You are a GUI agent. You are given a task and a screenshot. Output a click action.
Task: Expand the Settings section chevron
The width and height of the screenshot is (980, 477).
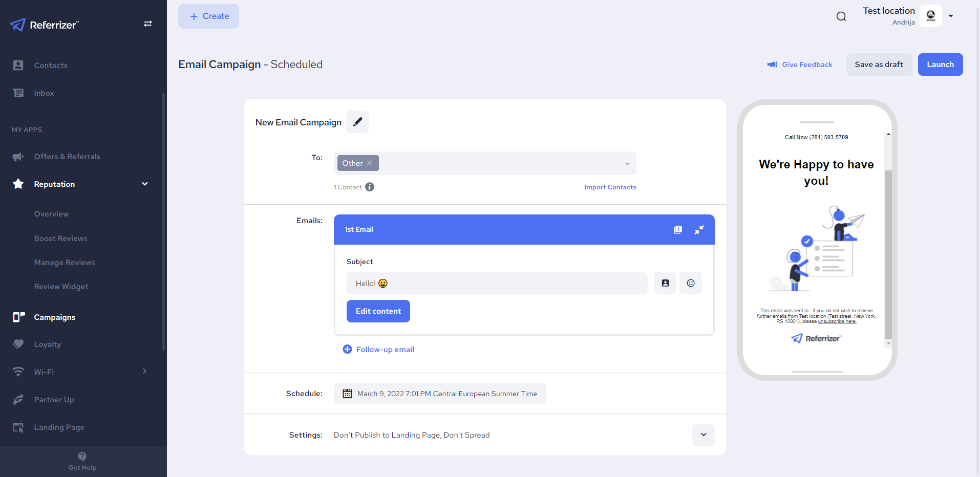(704, 435)
